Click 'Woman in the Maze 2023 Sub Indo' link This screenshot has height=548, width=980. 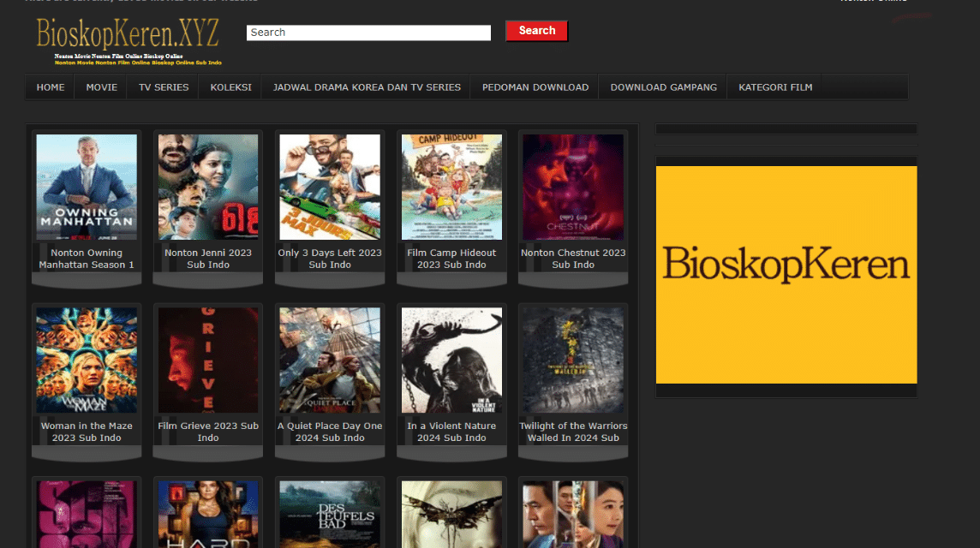coord(87,432)
